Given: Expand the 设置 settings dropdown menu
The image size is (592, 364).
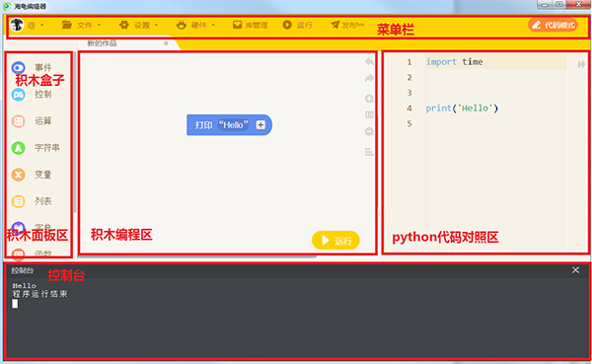Looking at the screenshot, I should tap(138, 26).
